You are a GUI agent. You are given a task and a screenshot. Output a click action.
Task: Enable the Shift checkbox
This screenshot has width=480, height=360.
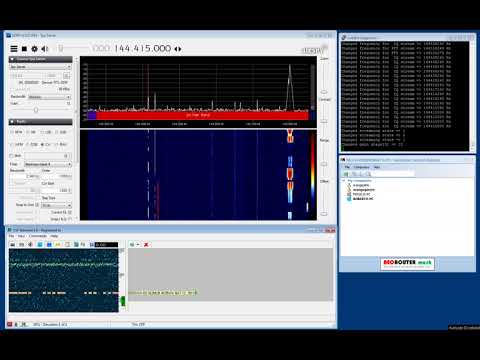click(11, 156)
